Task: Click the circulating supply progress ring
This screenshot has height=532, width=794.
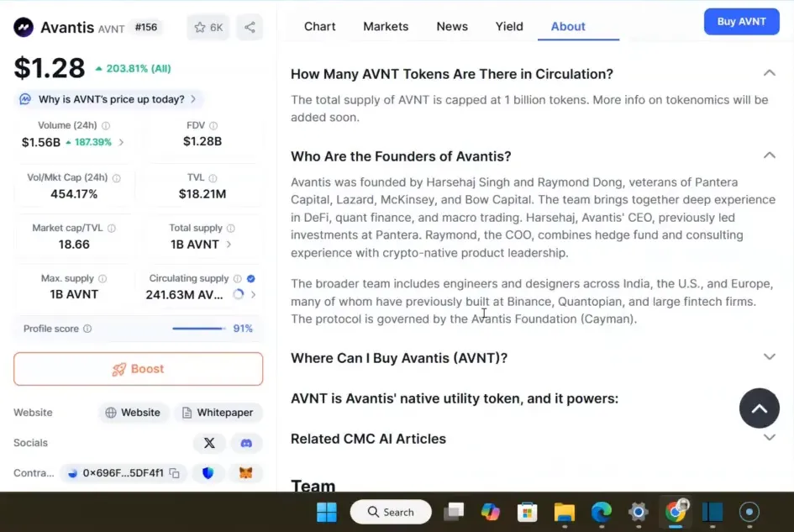Action: tap(238, 294)
